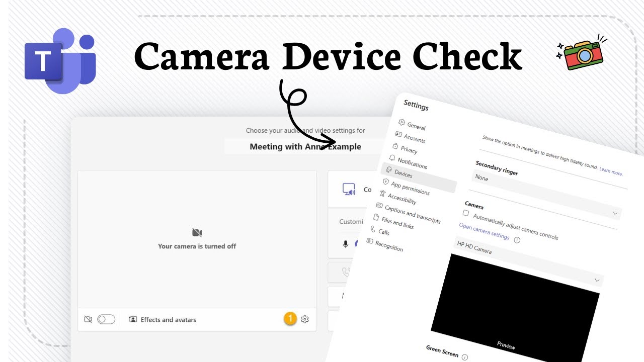Click the Notifications bell icon in Settings
The image size is (644, 362).
coord(392,158)
